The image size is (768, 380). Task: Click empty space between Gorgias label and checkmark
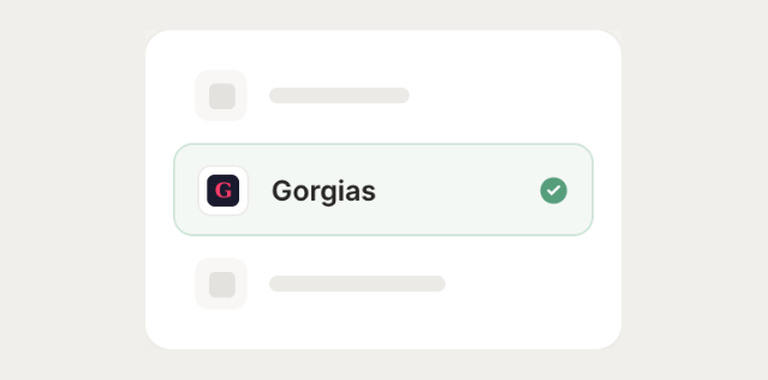click(458, 190)
